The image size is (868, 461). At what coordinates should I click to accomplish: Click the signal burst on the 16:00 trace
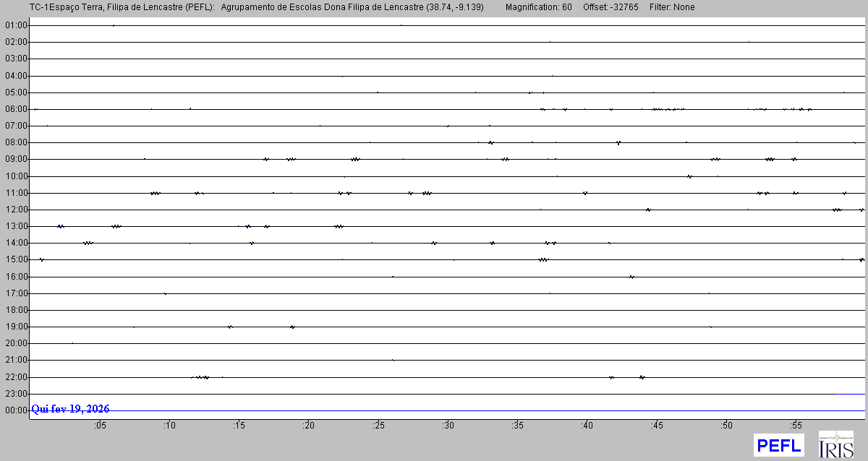[631, 277]
